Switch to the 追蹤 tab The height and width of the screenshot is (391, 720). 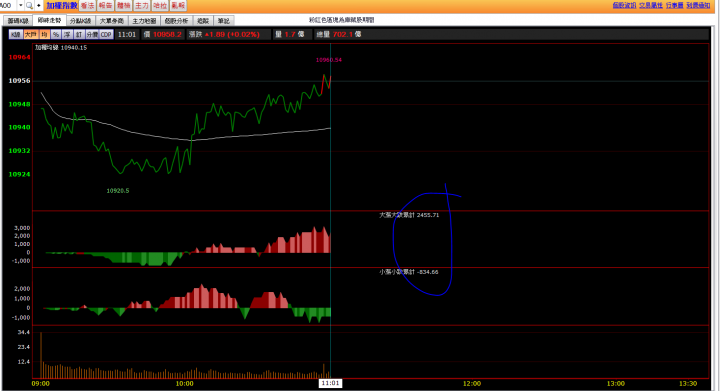(203, 21)
